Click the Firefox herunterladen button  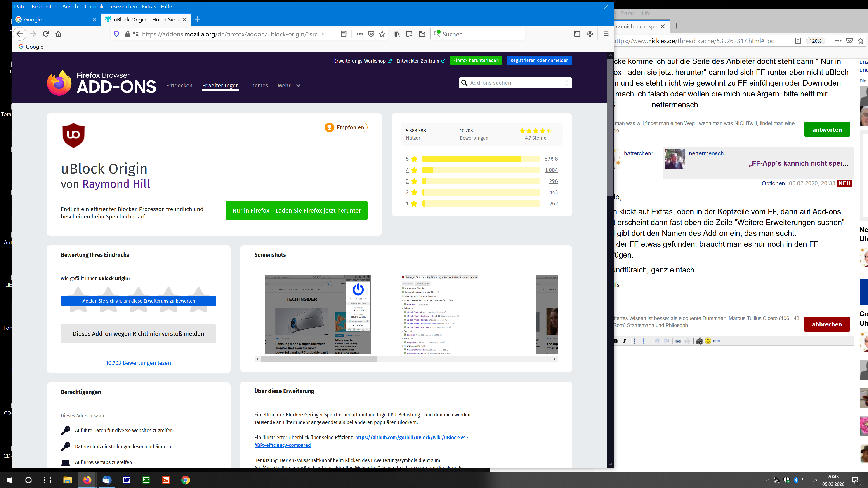[476, 60]
